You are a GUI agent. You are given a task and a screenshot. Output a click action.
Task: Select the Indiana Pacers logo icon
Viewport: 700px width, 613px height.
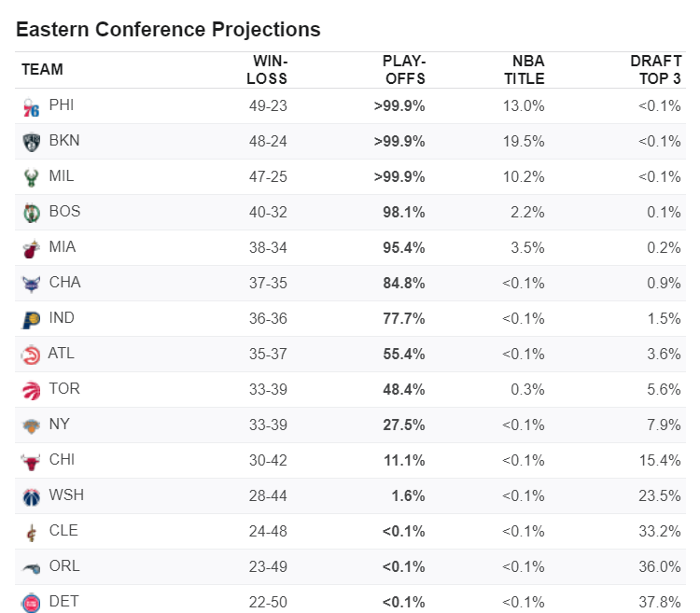31,320
